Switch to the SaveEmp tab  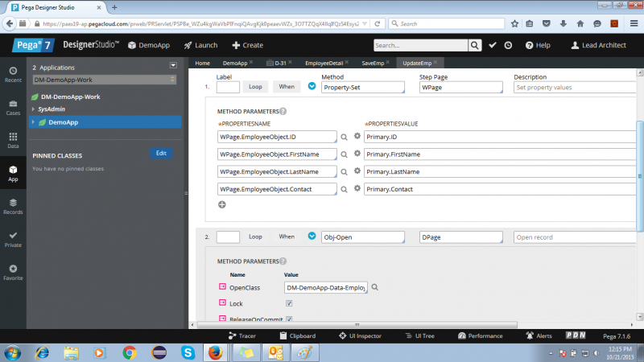[x=373, y=63]
